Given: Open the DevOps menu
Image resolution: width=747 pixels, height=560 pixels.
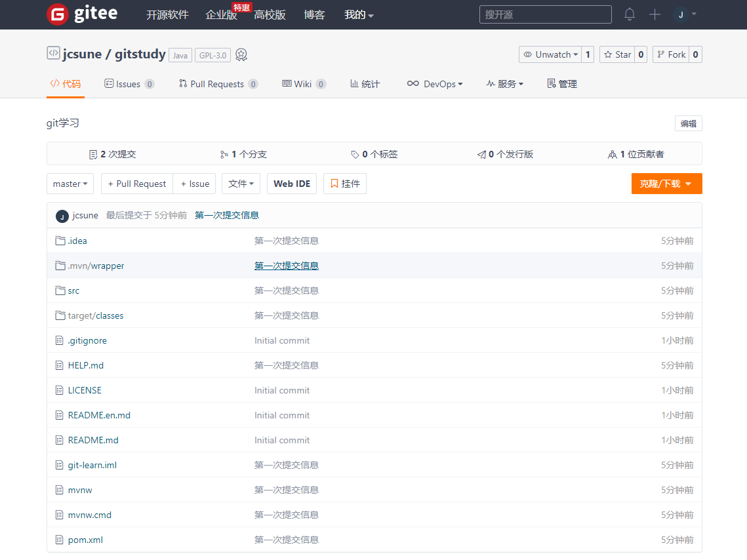Looking at the screenshot, I should [435, 84].
